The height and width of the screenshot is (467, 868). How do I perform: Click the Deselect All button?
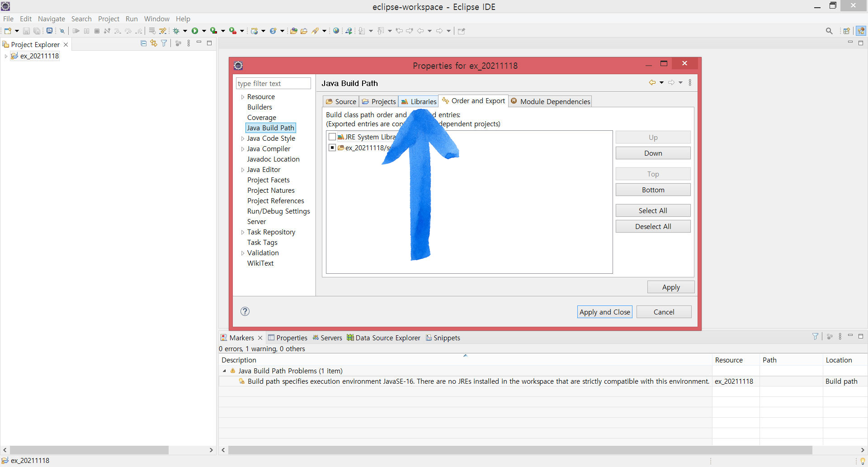coord(653,226)
